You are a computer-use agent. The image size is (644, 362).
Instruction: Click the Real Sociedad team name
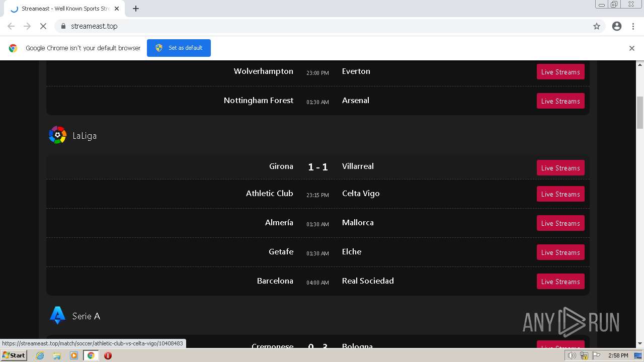[x=368, y=281]
